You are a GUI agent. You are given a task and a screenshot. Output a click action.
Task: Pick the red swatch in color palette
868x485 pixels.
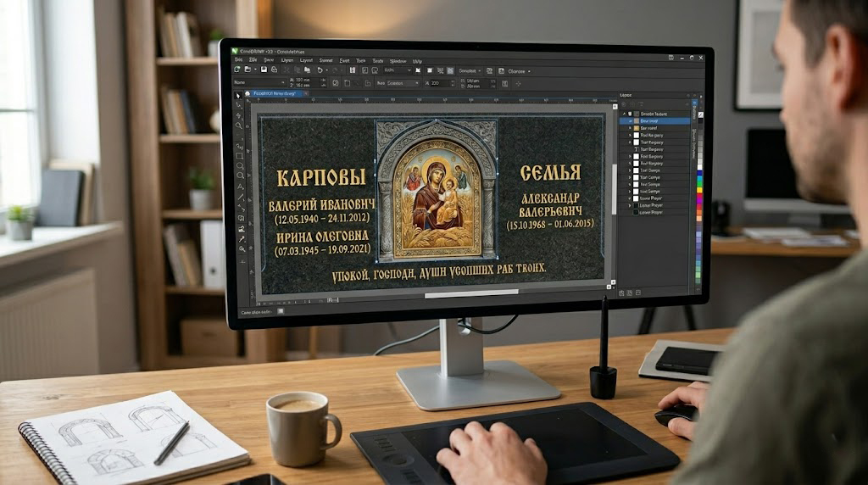pyautogui.click(x=699, y=196)
